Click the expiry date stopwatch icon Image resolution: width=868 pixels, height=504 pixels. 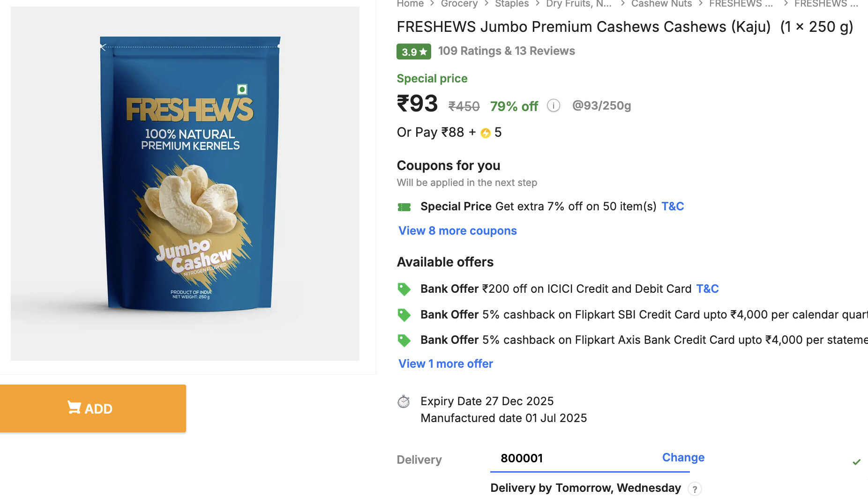tap(404, 401)
